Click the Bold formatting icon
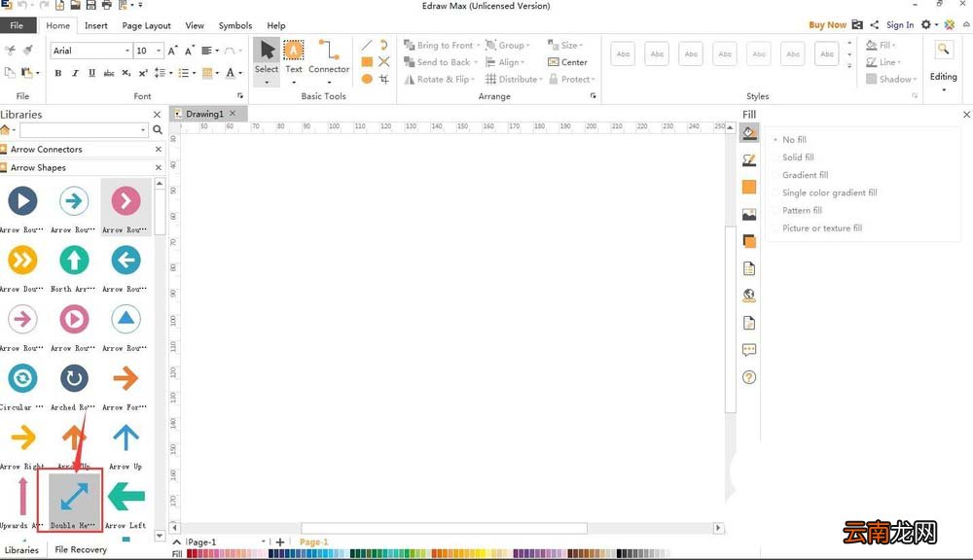The image size is (973, 560). click(x=57, y=73)
